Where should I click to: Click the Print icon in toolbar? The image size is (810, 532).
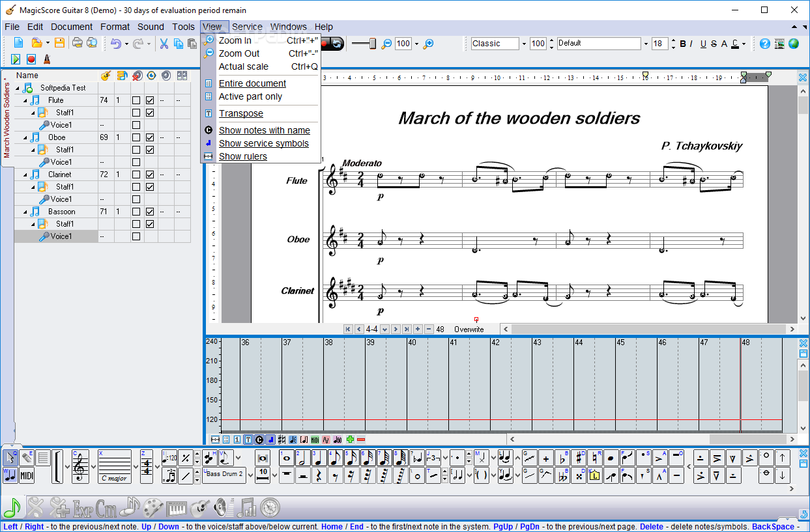click(x=78, y=44)
